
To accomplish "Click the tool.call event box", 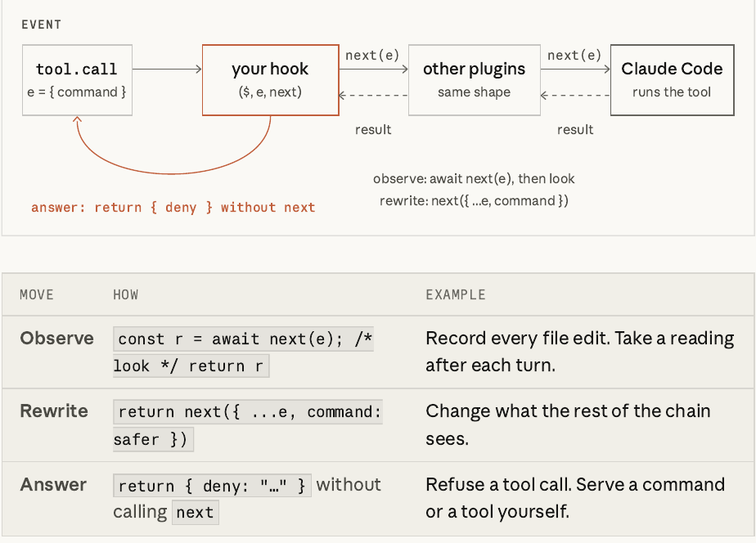I will [77, 80].
